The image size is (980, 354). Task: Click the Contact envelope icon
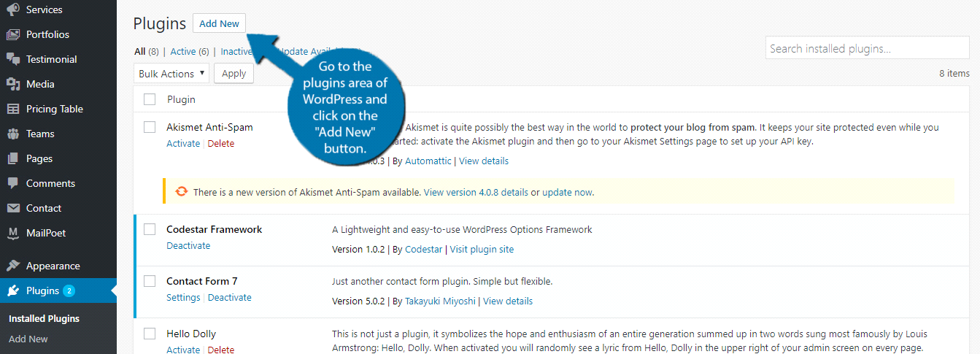[x=13, y=208]
